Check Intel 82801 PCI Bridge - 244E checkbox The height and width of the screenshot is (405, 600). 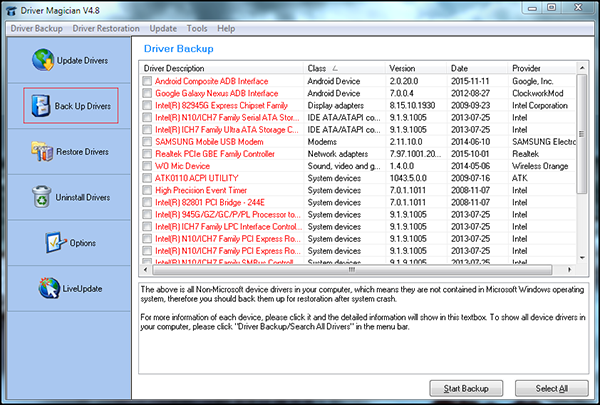pyautogui.click(x=147, y=202)
